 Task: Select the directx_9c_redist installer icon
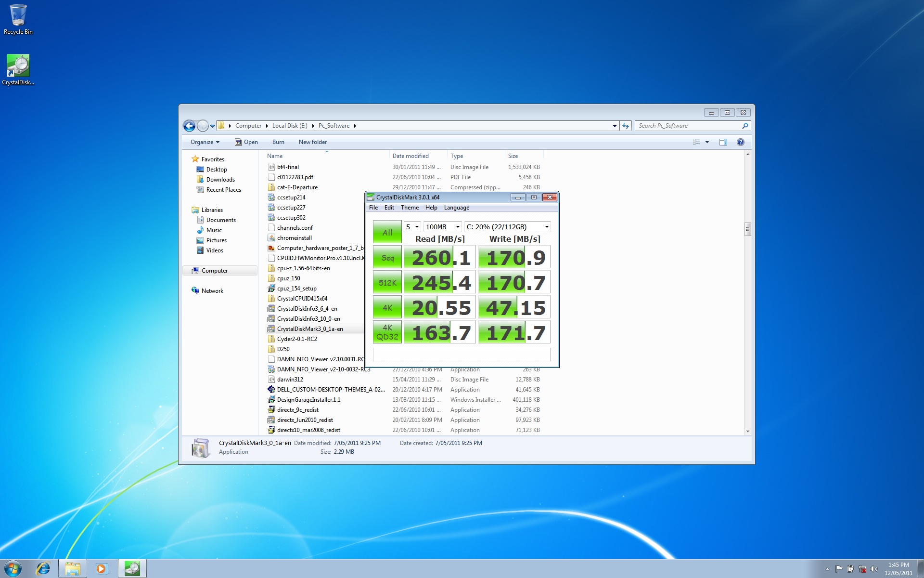(271, 410)
